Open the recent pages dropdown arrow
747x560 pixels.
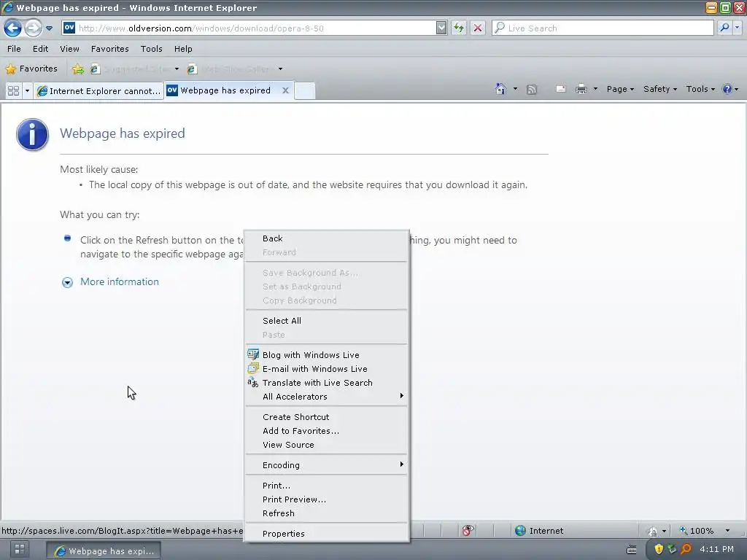pos(49,28)
